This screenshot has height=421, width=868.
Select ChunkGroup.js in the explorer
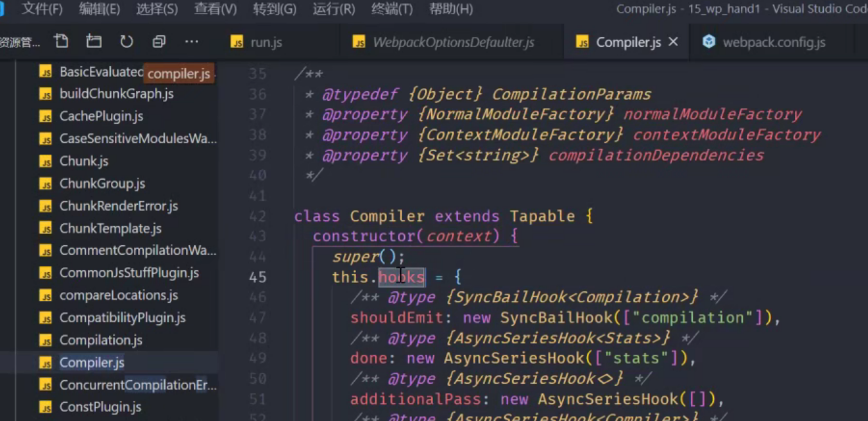click(x=102, y=184)
